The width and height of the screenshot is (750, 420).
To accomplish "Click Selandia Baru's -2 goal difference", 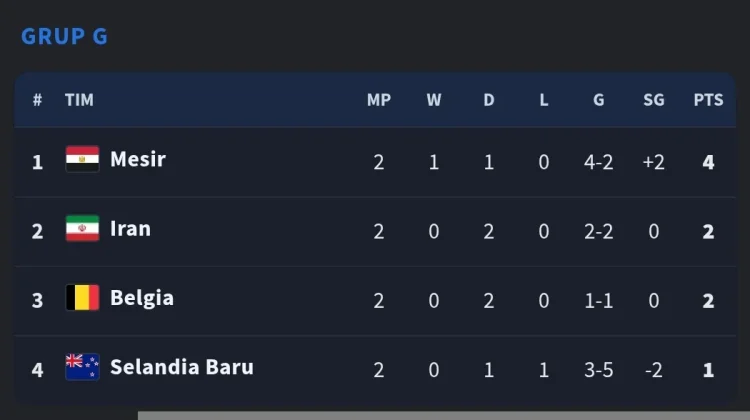I will click(653, 370).
